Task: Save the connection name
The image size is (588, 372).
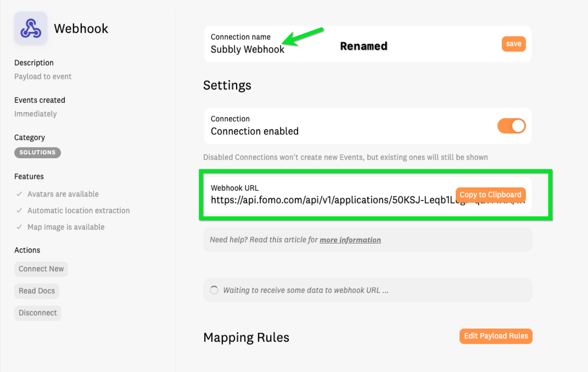Action: point(514,44)
